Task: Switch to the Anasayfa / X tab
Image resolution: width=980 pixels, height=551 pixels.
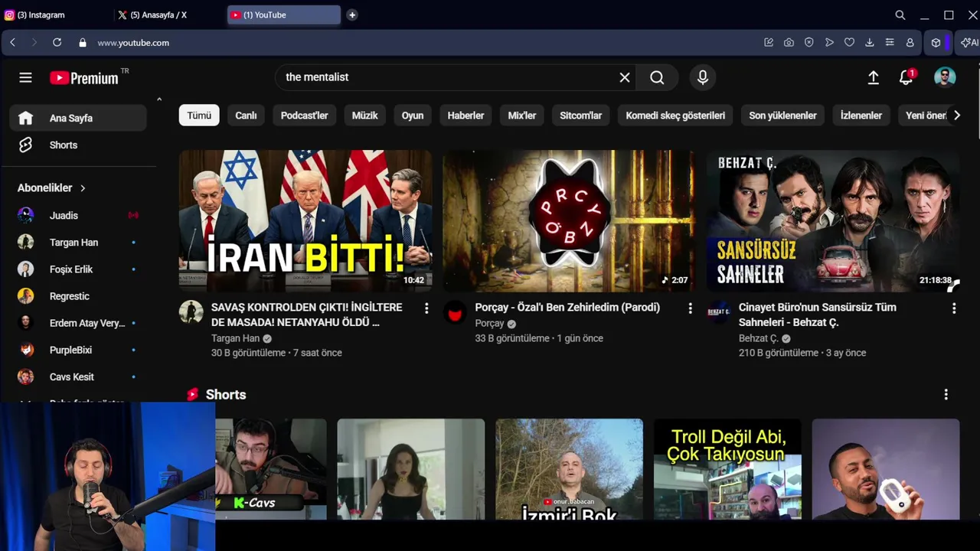Action: (x=170, y=15)
